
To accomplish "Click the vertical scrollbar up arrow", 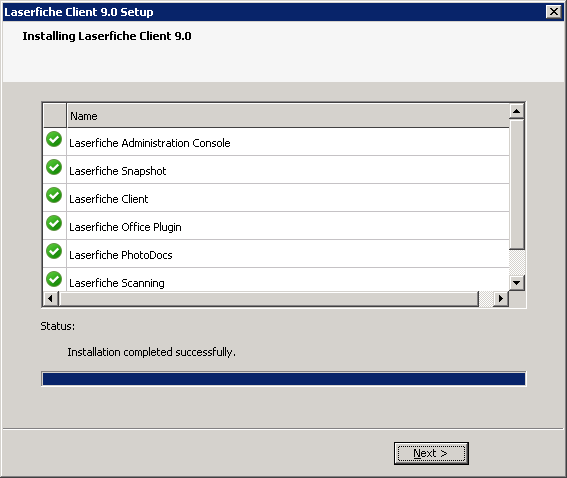I will coord(516,111).
